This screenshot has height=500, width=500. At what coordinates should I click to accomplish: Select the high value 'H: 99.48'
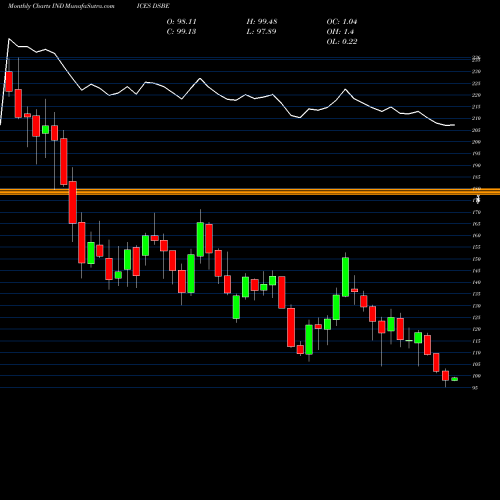click(262, 22)
